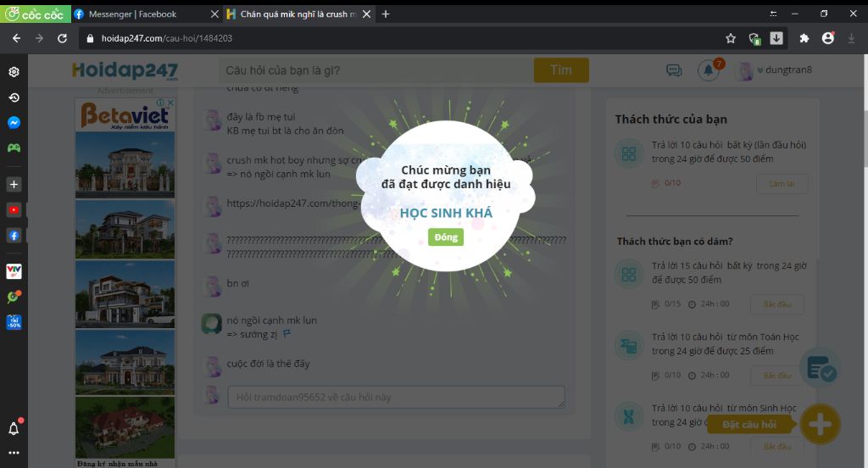
Task: Close the Betaviet ad with X icon
Action: (x=170, y=103)
